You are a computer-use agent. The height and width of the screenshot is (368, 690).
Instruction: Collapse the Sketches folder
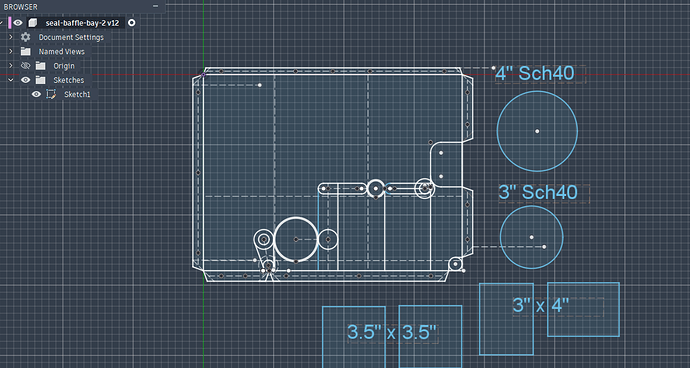(11, 80)
